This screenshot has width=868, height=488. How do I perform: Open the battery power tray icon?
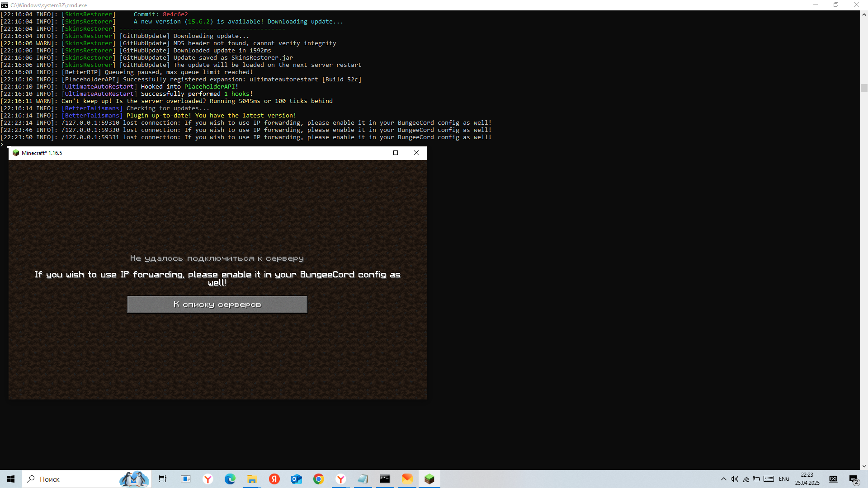(x=756, y=479)
